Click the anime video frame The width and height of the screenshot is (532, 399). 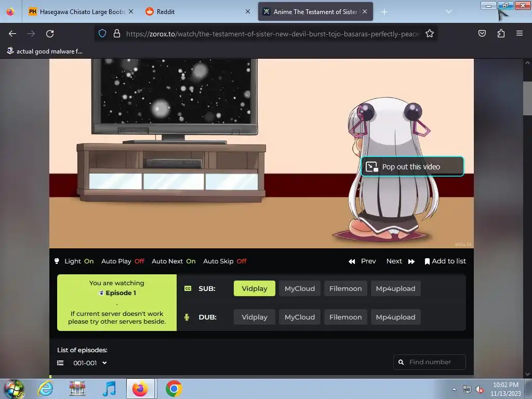(261, 153)
